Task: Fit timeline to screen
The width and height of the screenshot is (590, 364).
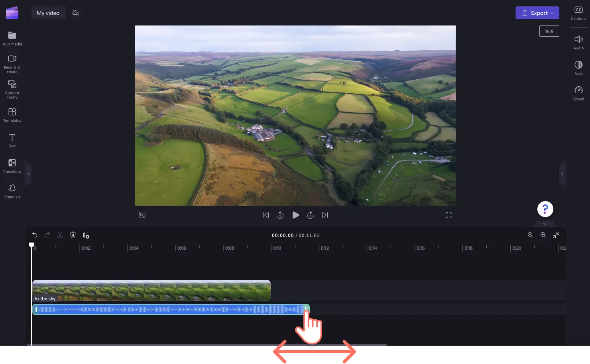Action: pos(556,235)
